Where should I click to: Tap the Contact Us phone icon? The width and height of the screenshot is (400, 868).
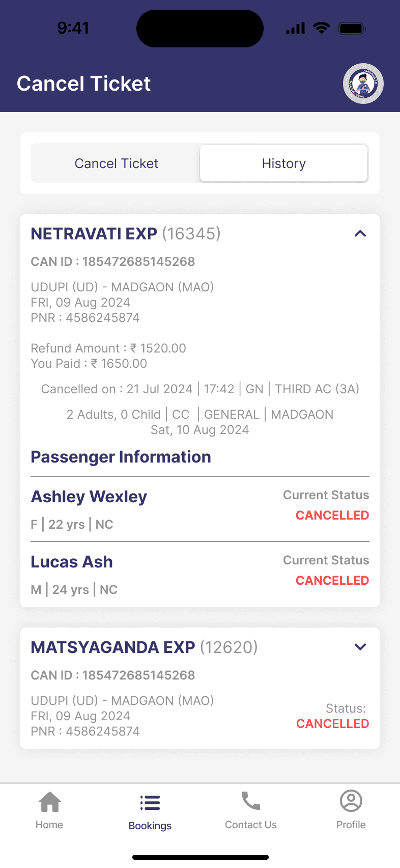click(250, 801)
